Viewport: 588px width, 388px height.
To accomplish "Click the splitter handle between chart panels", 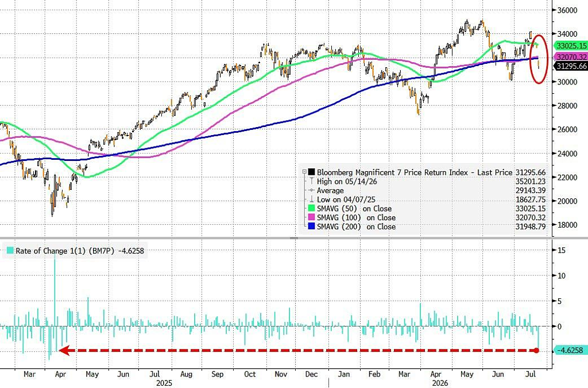I will pyautogui.click(x=294, y=239).
